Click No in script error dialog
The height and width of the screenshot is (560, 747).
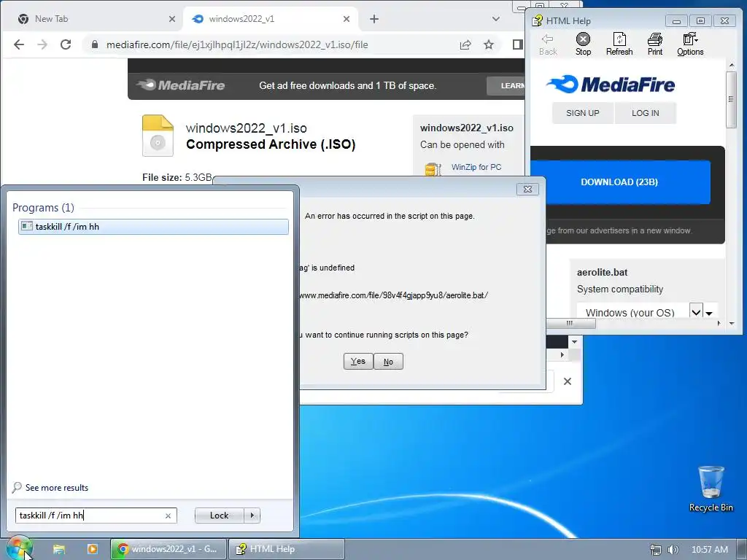tap(388, 362)
